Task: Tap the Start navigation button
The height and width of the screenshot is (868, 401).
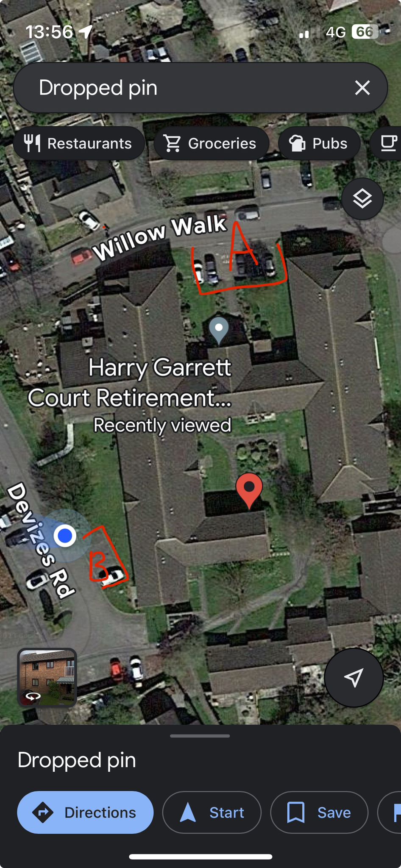Action: pos(212,812)
